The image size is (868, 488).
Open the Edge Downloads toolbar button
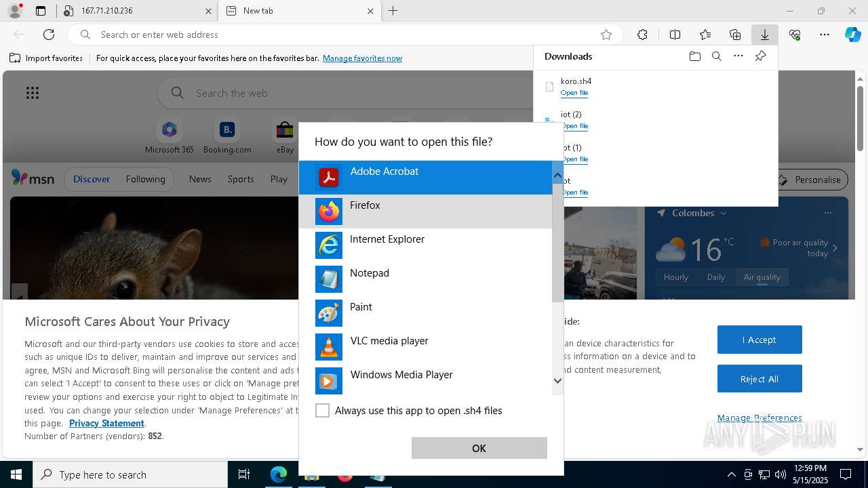click(x=764, y=35)
